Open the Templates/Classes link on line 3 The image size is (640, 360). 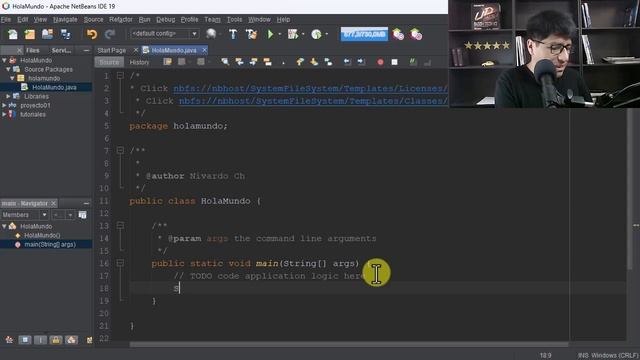tap(313, 101)
